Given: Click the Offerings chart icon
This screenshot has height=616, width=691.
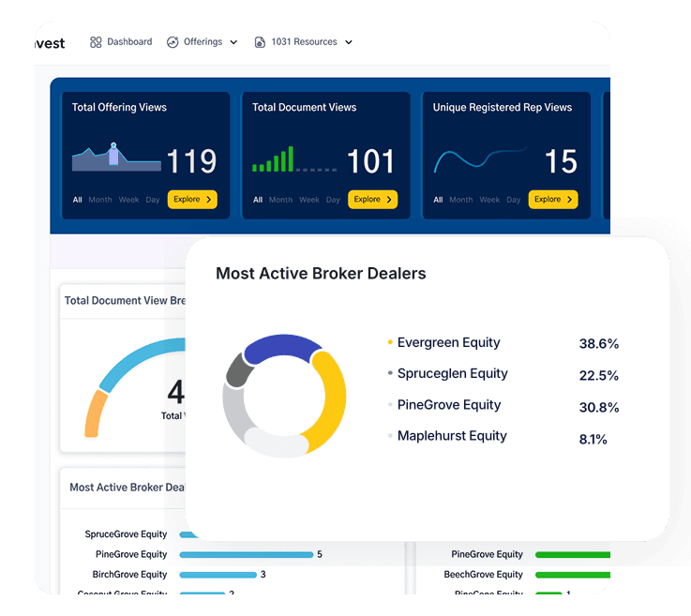Looking at the screenshot, I should click(x=173, y=42).
